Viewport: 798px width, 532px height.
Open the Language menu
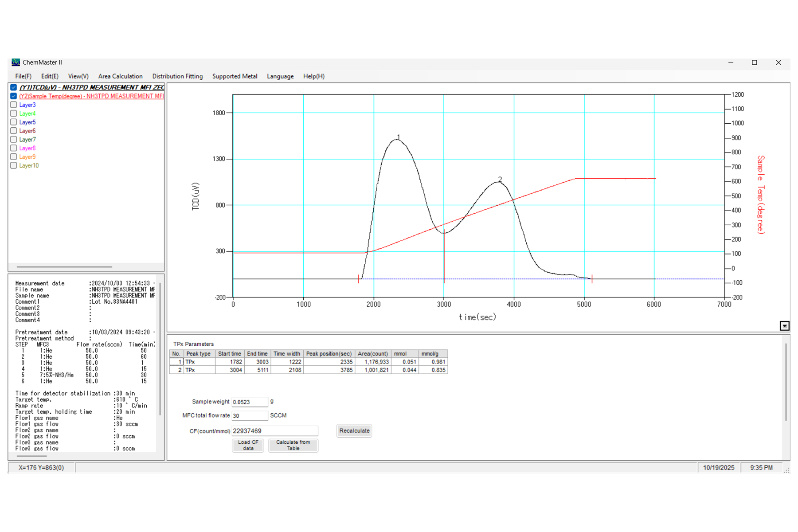[x=280, y=76]
